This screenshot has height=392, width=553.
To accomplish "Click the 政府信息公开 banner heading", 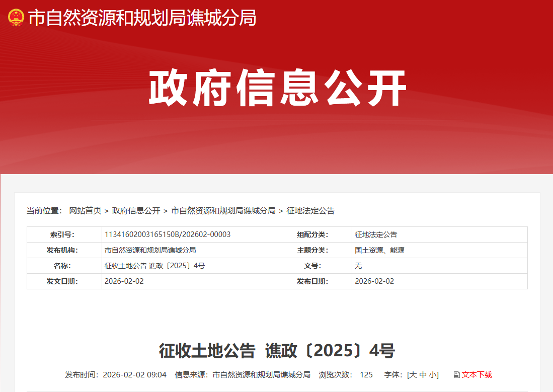I will click(278, 88).
